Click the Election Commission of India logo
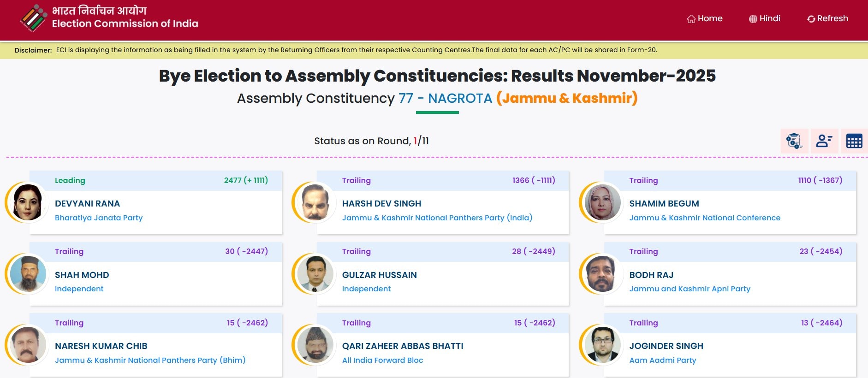Image resolution: width=868 pixels, height=378 pixels. [x=34, y=18]
